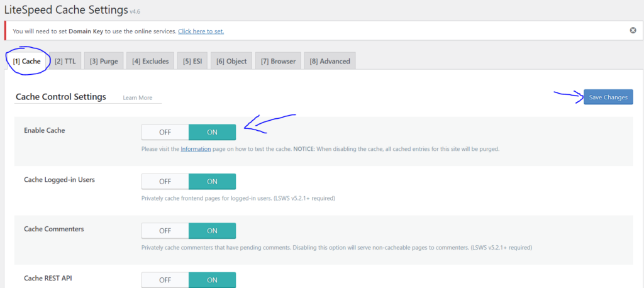
Task: Click the 'Cache Commenters' label
Action: [x=54, y=229]
